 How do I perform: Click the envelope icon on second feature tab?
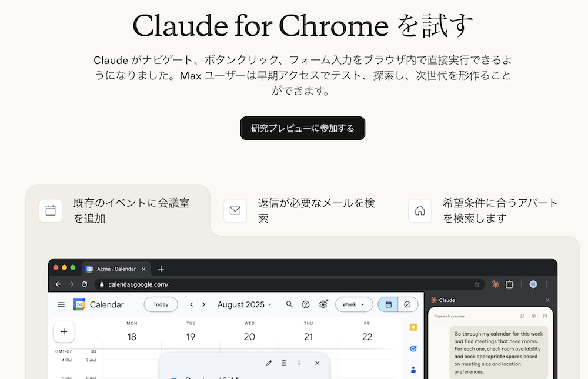(x=235, y=210)
